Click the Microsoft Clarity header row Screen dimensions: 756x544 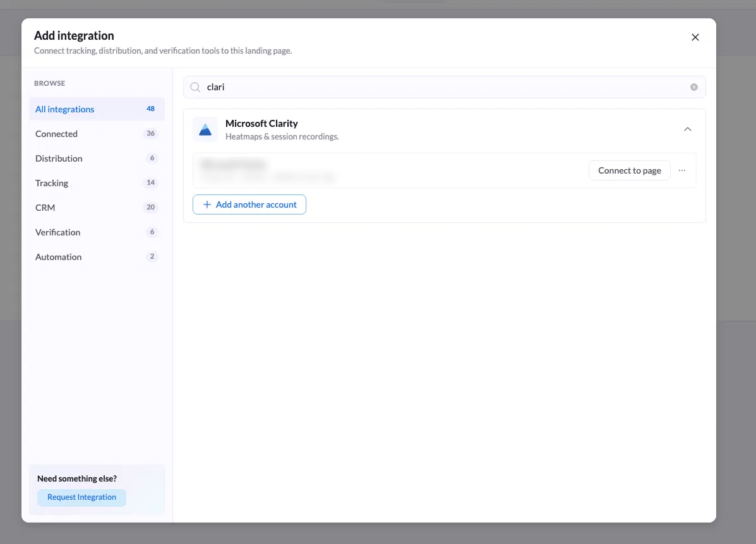point(445,129)
